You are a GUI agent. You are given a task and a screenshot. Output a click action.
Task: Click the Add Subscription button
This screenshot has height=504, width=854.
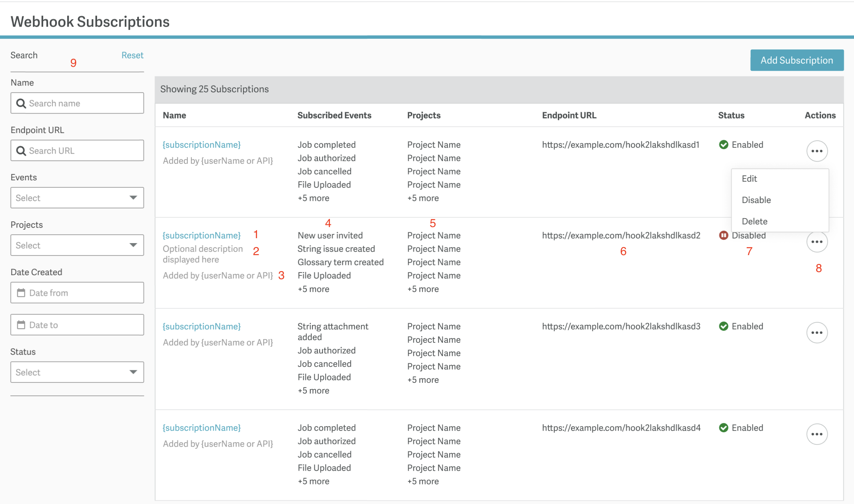coord(797,60)
